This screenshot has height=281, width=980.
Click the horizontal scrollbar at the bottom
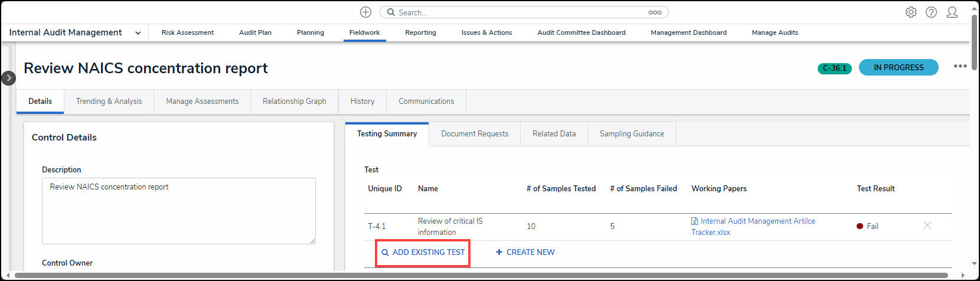pos(481,276)
